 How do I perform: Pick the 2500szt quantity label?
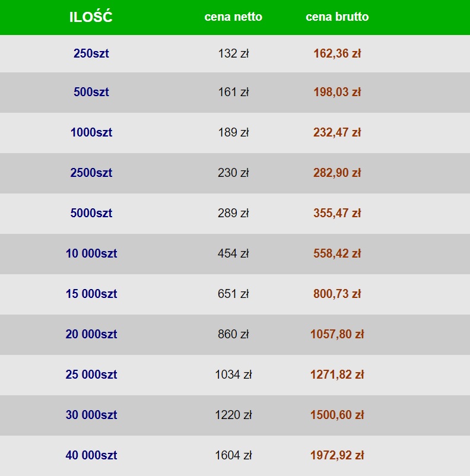(91, 173)
